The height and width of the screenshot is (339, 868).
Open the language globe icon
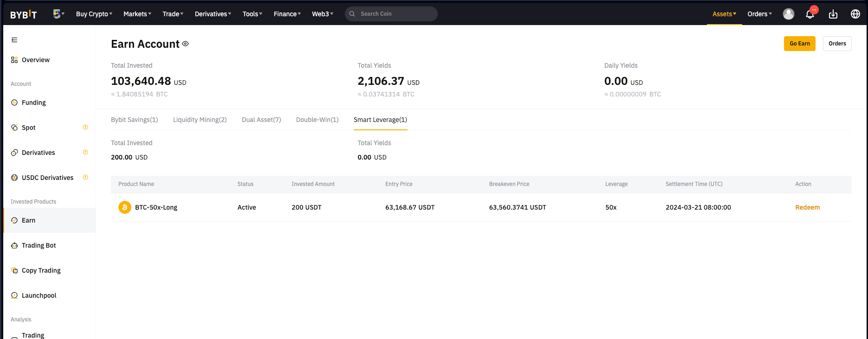[x=855, y=14]
